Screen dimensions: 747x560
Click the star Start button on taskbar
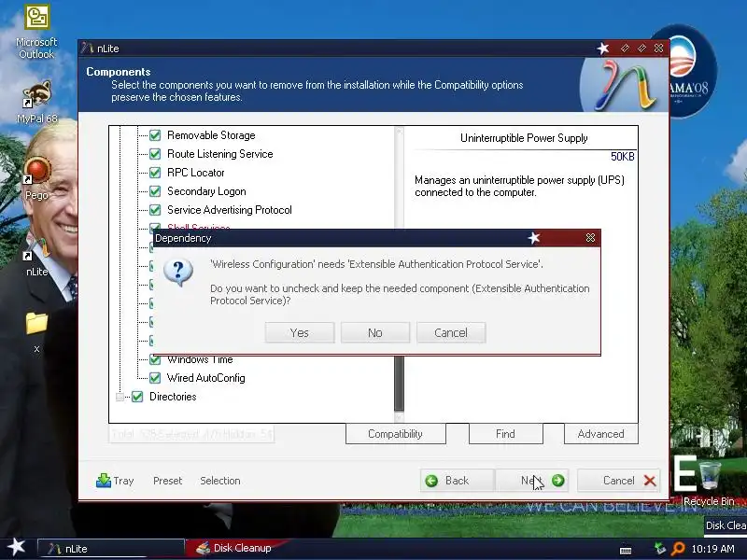tap(16, 548)
